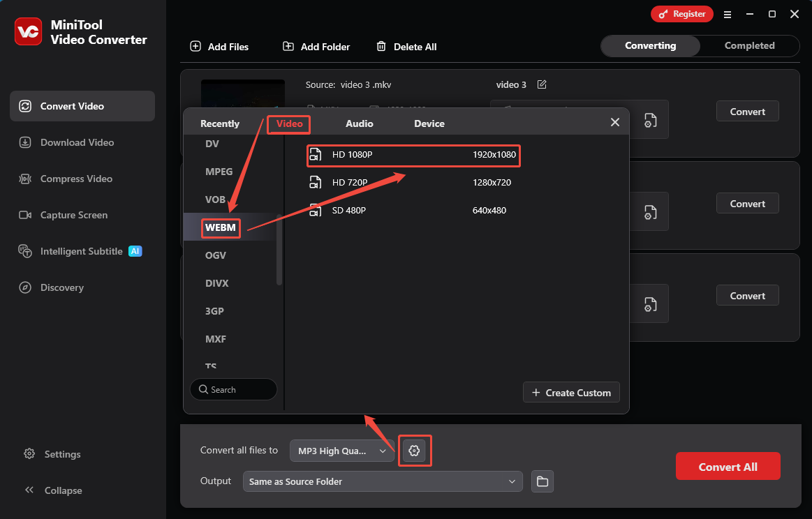
Task: Open the Same as Source Folder dropdown
Action: point(383,481)
